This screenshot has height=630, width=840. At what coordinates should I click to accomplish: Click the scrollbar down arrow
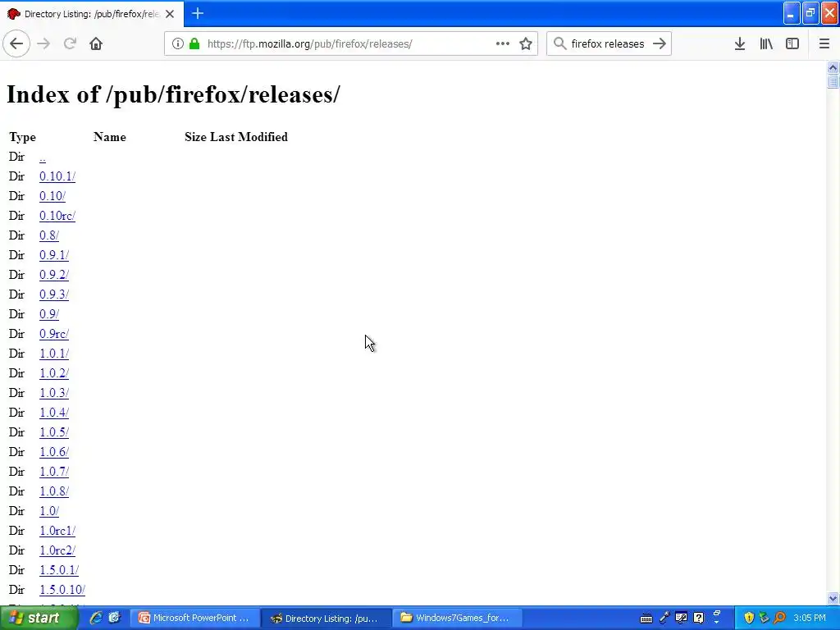tap(833, 598)
